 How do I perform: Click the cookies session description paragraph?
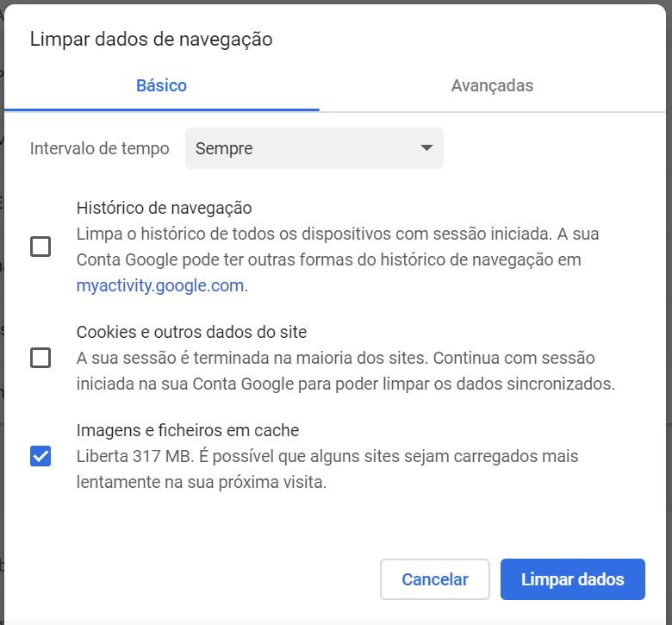point(345,371)
